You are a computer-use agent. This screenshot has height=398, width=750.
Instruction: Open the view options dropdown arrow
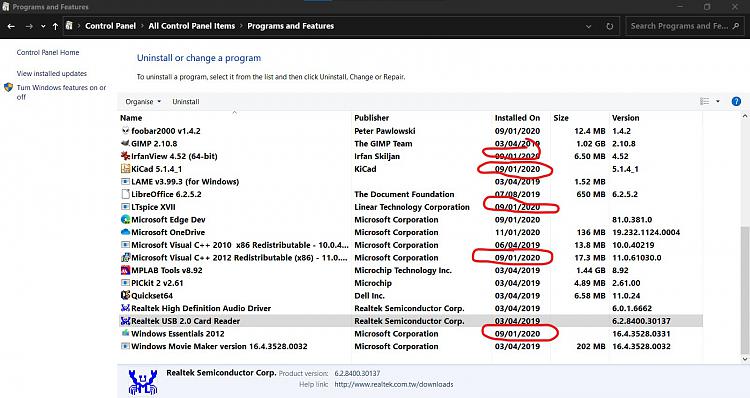point(717,101)
